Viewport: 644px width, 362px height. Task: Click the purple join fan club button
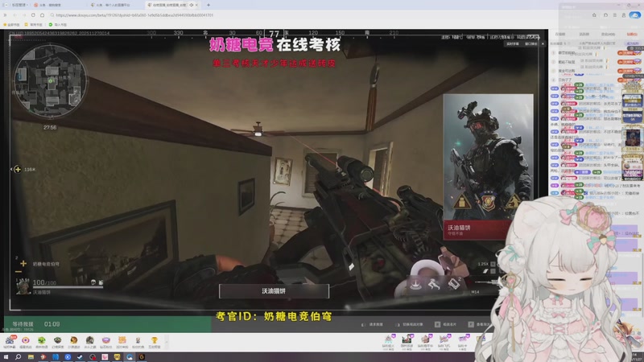(x=632, y=43)
